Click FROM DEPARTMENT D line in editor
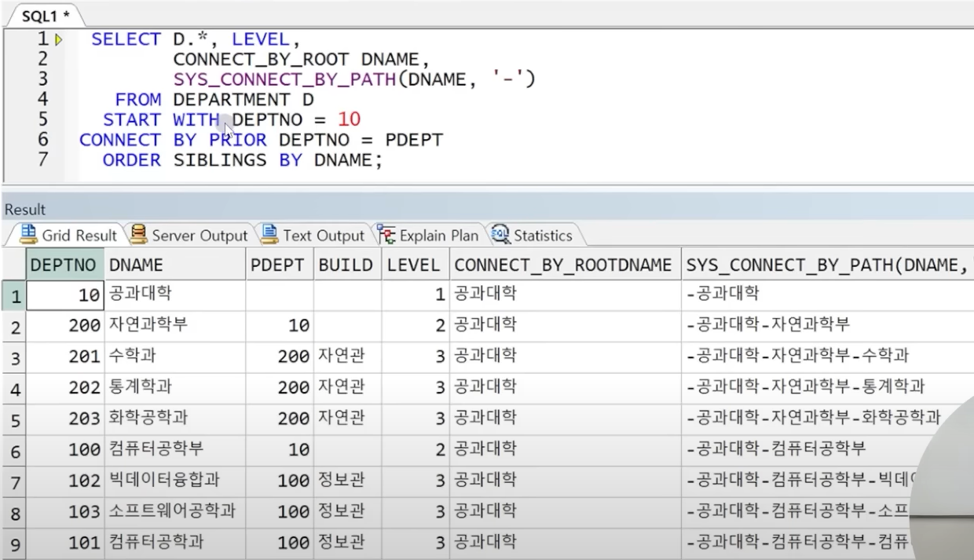Viewport: 974px width, 560px height. click(214, 101)
